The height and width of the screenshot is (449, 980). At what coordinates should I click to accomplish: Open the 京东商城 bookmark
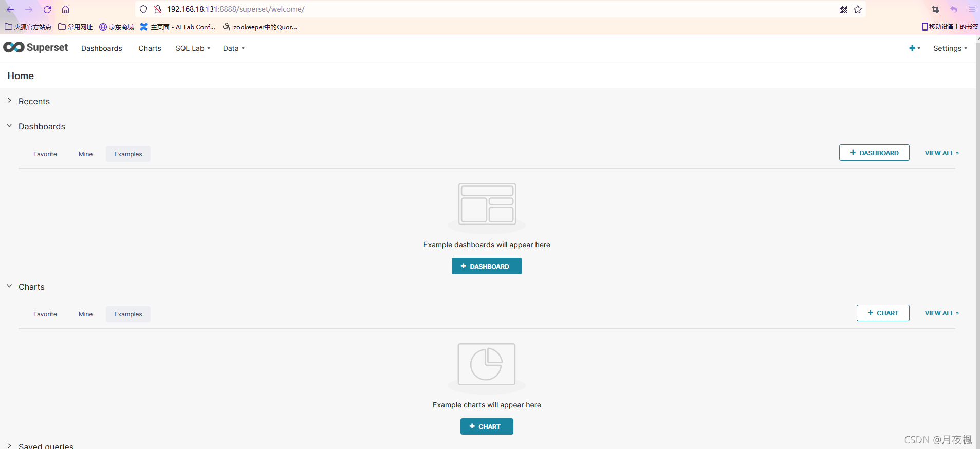[117, 27]
